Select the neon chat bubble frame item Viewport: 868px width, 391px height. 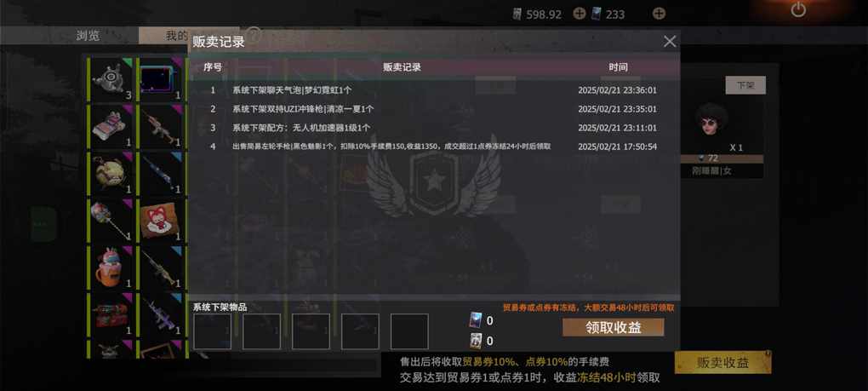161,80
